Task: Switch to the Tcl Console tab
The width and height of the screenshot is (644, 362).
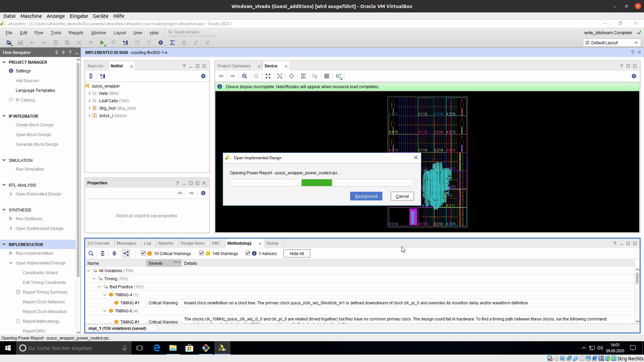Action: (x=98, y=243)
